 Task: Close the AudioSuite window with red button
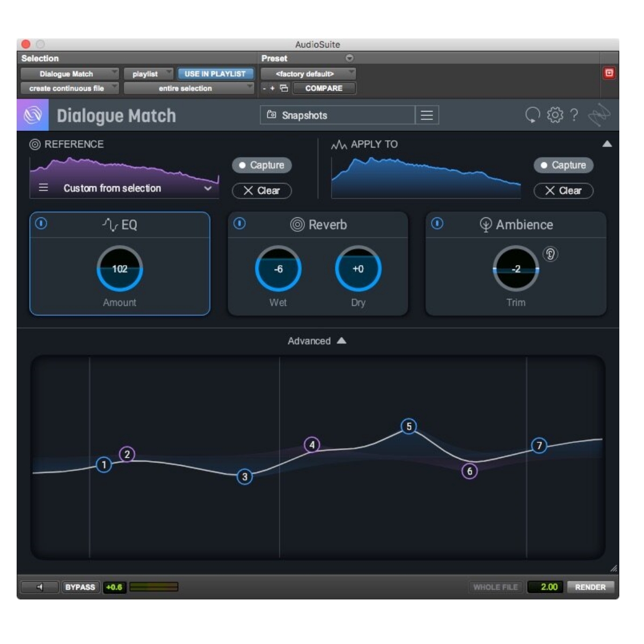coord(26,44)
